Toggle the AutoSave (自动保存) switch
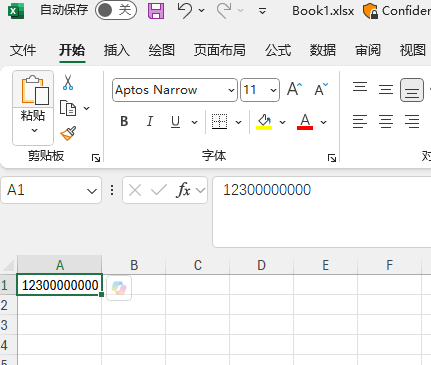Screen dimensions: 431x365 click(116, 11)
